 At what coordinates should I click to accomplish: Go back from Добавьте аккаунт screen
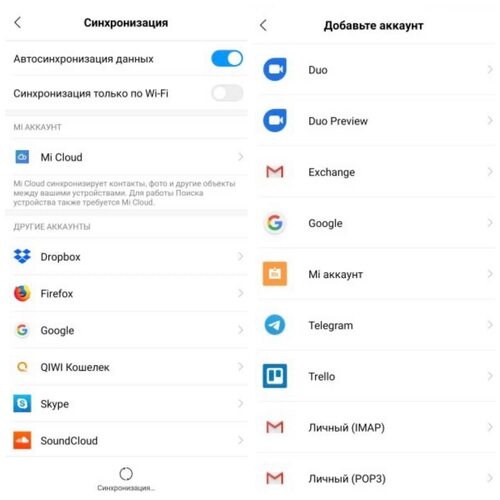tap(263, 25)
